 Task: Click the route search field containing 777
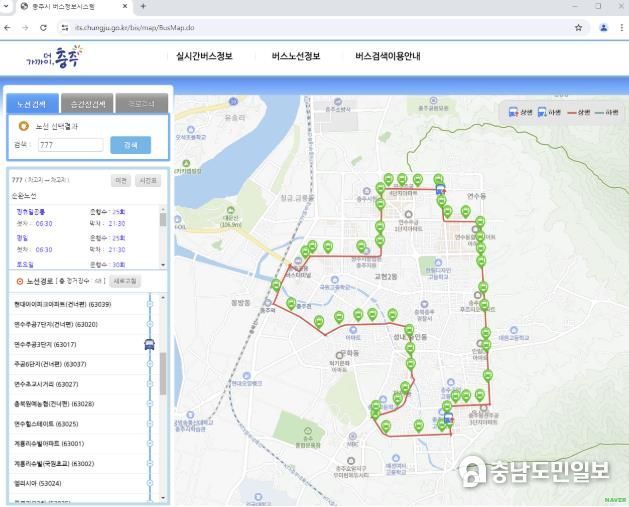(x=67, y=145)
